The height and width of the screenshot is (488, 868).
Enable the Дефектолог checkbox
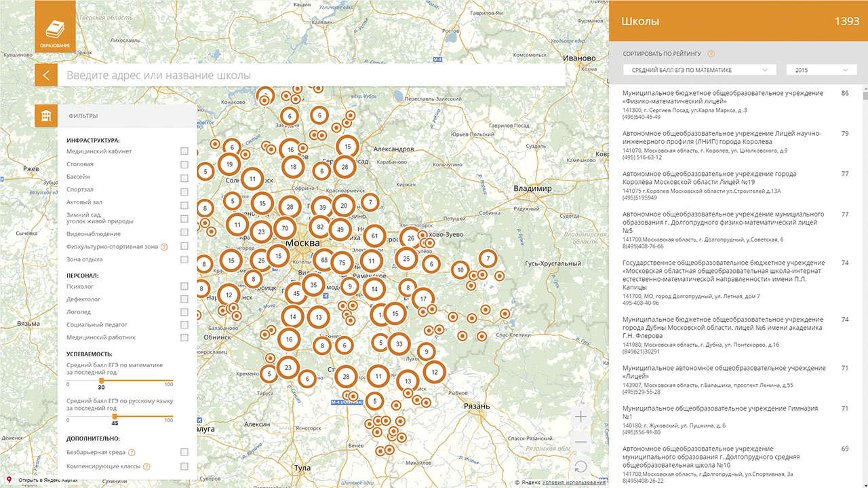pos(184,299)
